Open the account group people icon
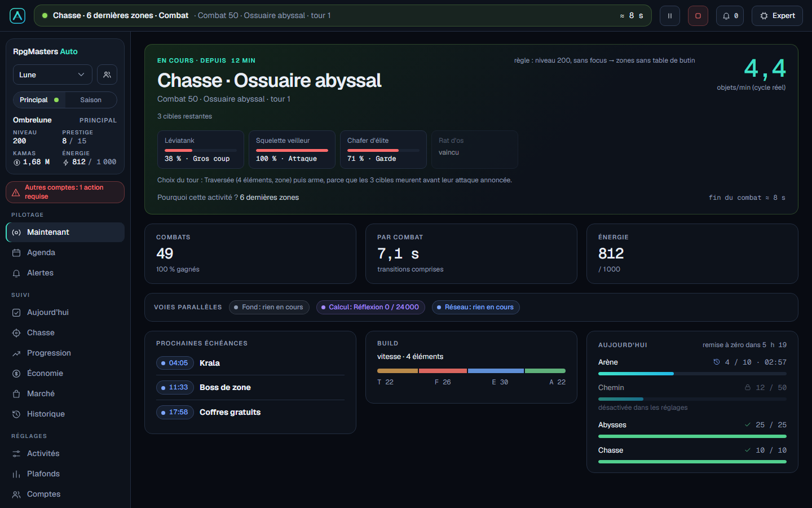The image size is (812, 508). 107,75
